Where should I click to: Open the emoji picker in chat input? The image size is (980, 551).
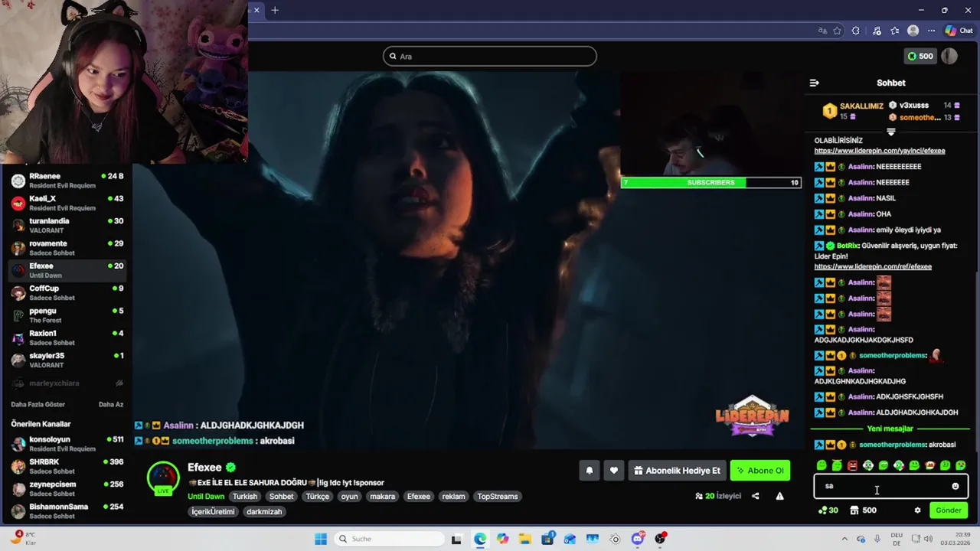pyautogui.click(x=955, y=486)
